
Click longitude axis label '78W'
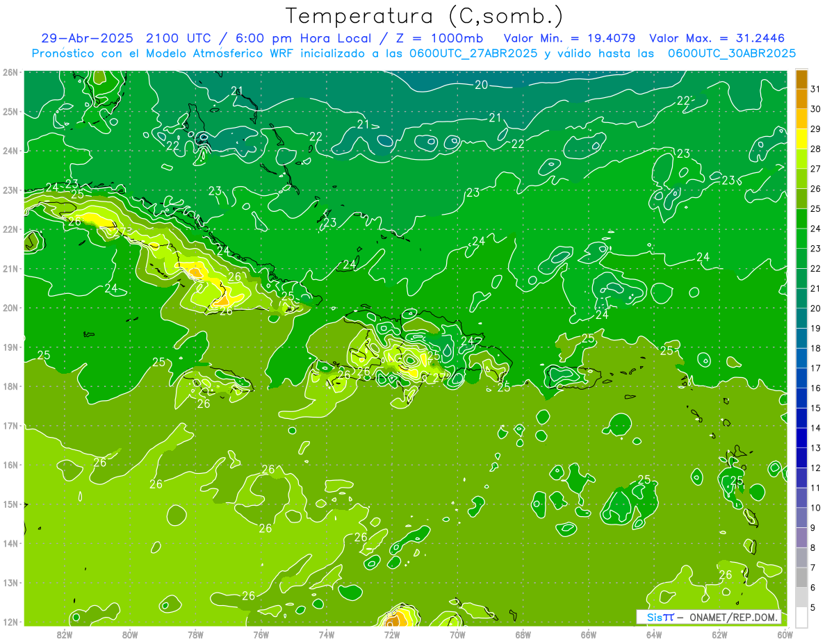tap(195, 634)
